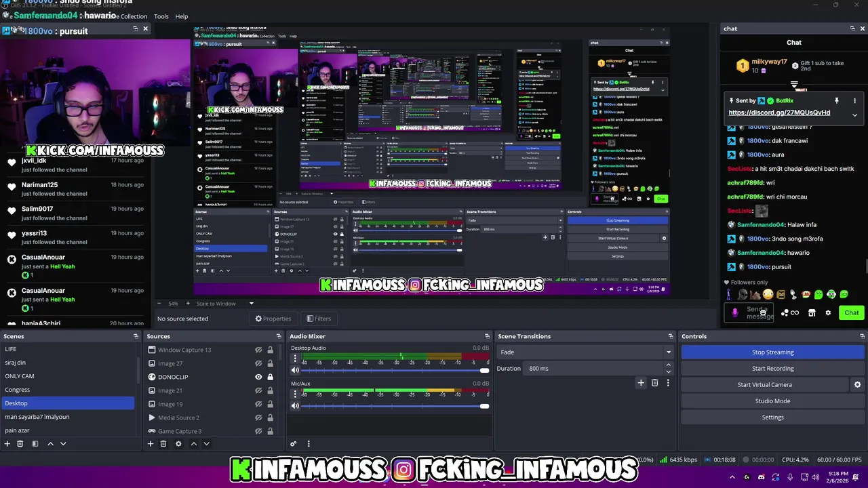868x488 pixels.
Task: Decrease transition duration stepper down
Action: pyautogui.click(x=668, y=371)
